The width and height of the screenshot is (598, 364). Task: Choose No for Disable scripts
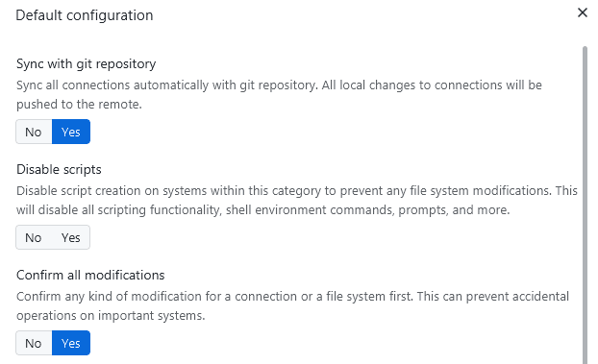click(x=34, y=237)
